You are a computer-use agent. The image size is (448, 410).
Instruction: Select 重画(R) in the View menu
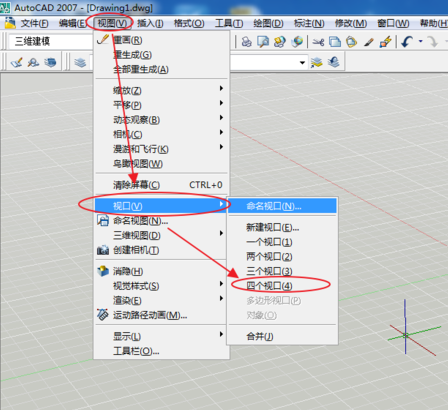[162, 40]
